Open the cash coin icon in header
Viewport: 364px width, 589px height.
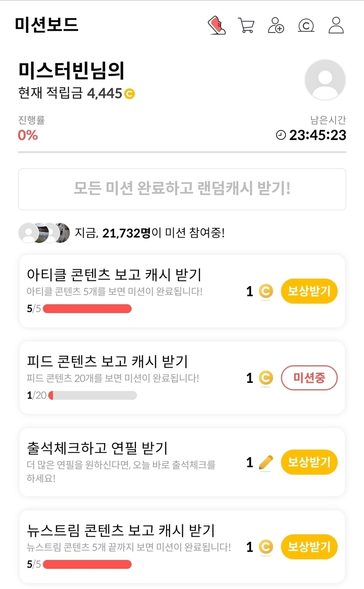tap(306, 25)
